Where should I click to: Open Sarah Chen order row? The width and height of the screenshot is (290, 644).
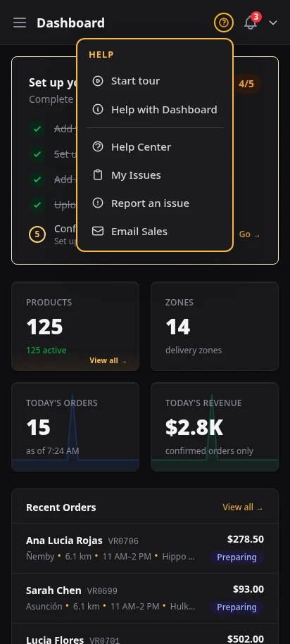click(x=145, y=598)
